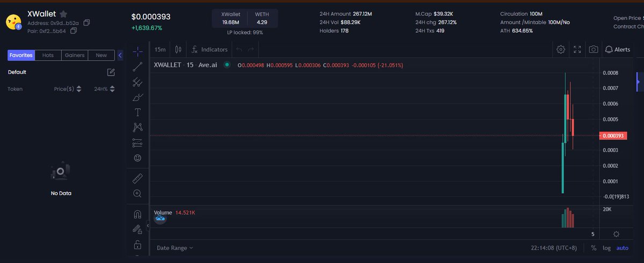Open the pitchfork drawing tools

point(138,82)
